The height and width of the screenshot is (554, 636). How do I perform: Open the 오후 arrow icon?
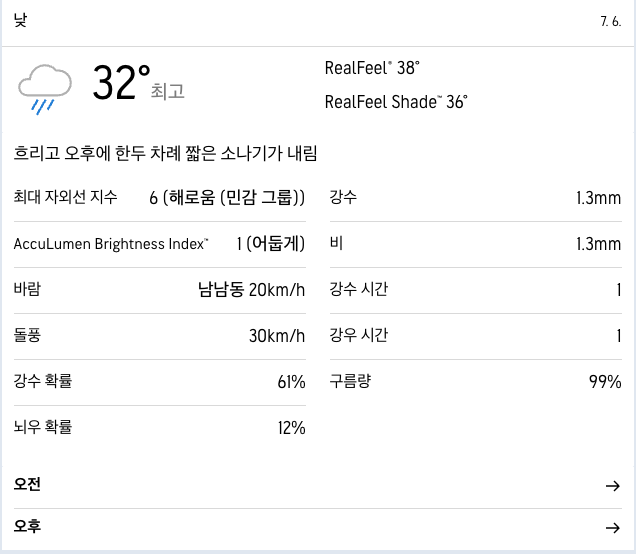pyautogui.click(x=612, y=528)
